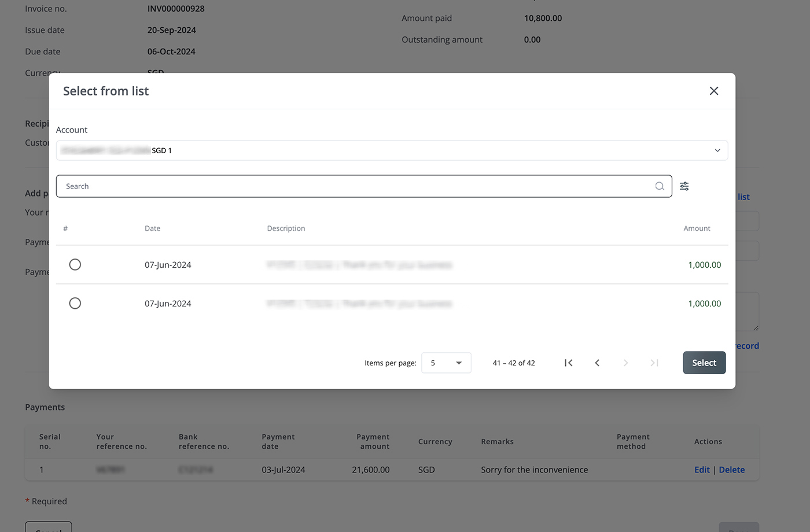The width and height of the screenshot is (810, 532).
Task: Click the disabled next page arrow
Action: point(625,363)
